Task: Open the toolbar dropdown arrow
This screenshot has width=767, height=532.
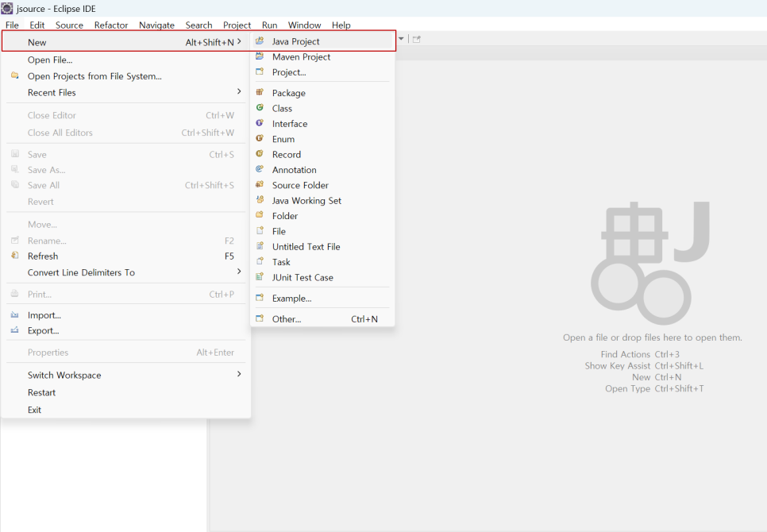Action: (401, 39)
